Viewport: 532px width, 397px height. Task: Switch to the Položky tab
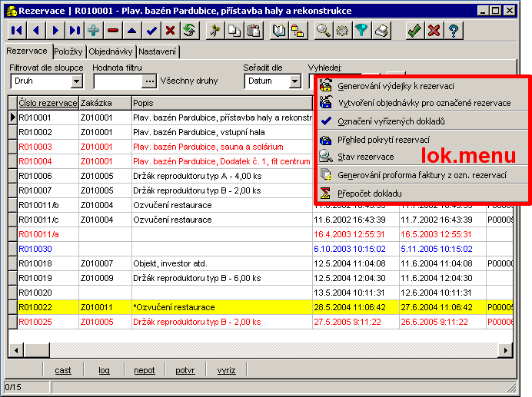(x=68, y=51)
